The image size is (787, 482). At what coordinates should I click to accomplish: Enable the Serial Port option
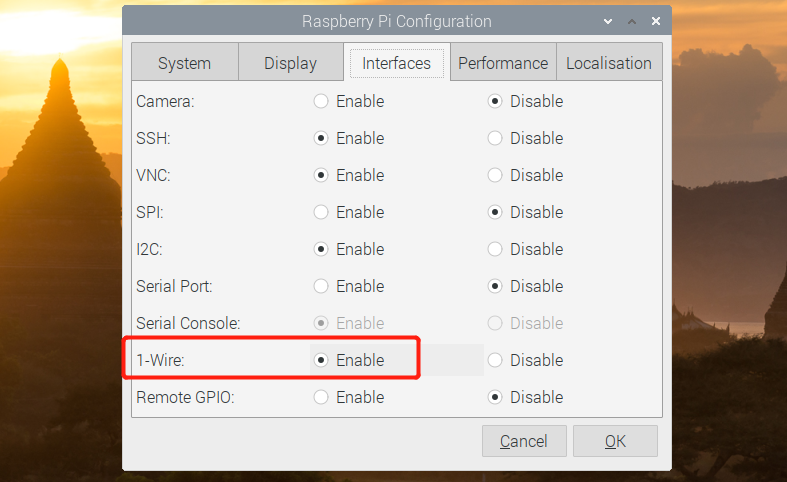click(x=322, y=286)
